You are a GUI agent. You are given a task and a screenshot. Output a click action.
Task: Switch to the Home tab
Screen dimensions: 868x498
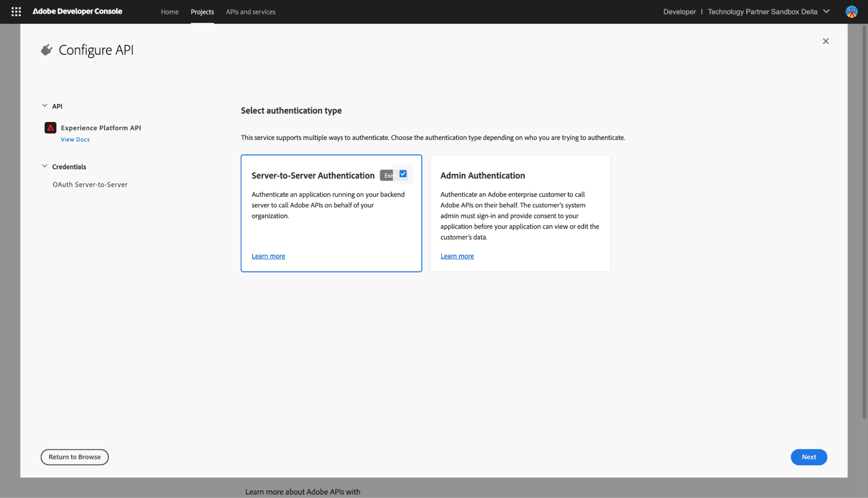pos(169,12)
